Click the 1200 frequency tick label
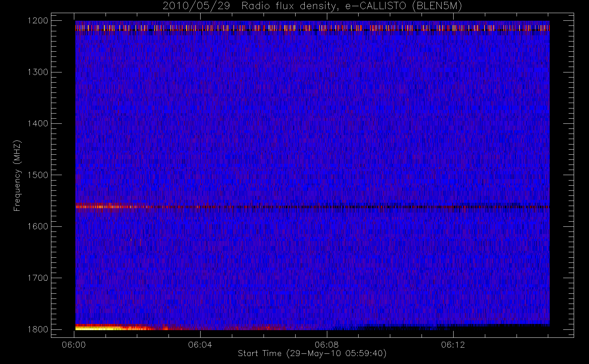The width and height of the screenshot is (589, 364). 38,21
